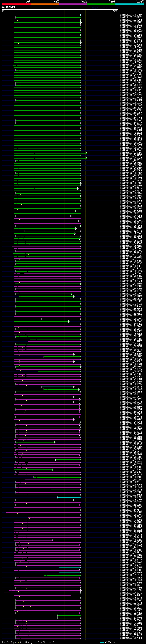Select the UniRef100_A4RUS3 label
146x644 pixels.
(x=131, y=42)
